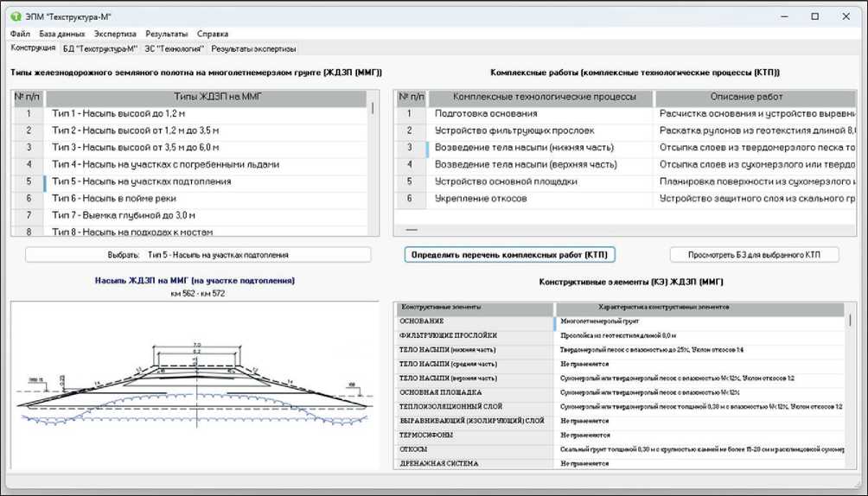Click the app icon in title bar
The image size is (868, 496).
click(x=18, y=16)
